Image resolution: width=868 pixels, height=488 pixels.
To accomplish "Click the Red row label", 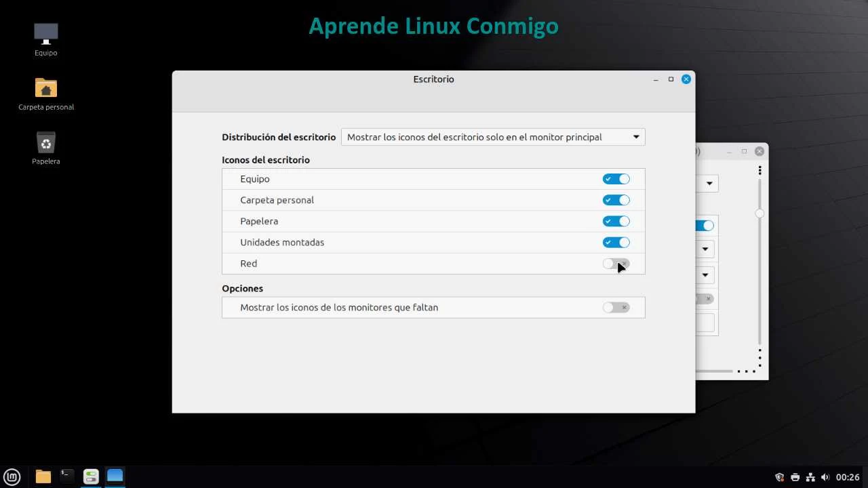I will (248, 264).
